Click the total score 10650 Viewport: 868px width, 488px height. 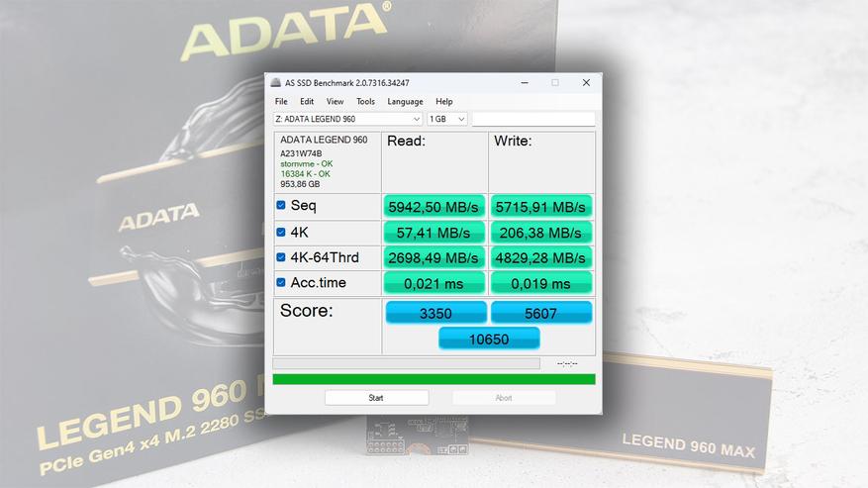(x=489, y=339)
